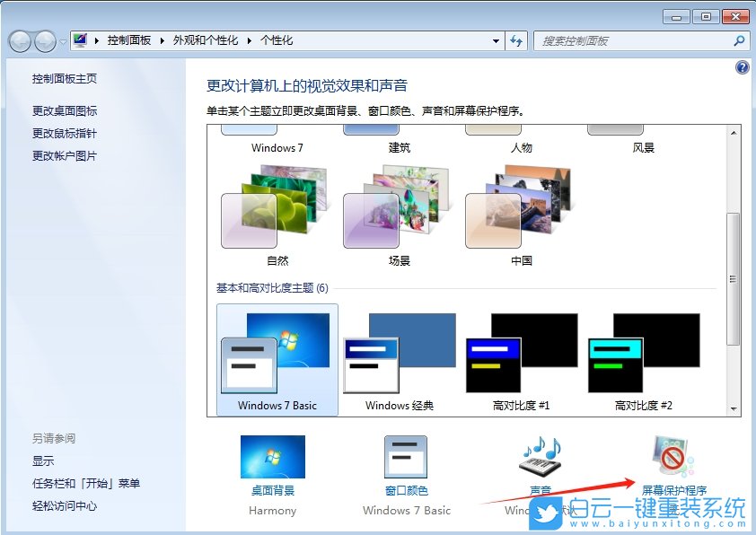Click the blue help question mark icon
The height and width of the screenshot is (535, 756).
[x=742, y=67]
